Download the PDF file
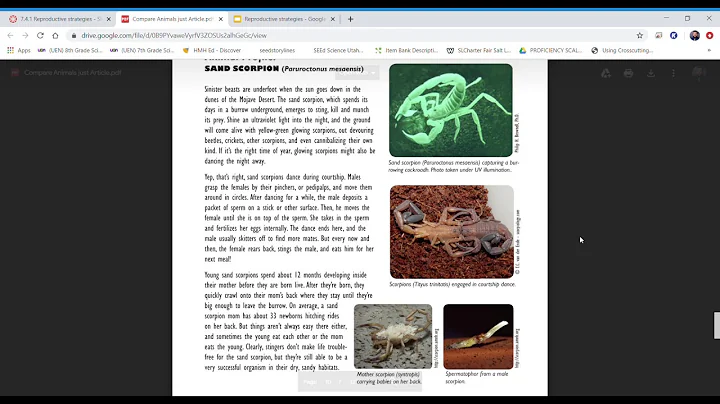 coord(651,73)
